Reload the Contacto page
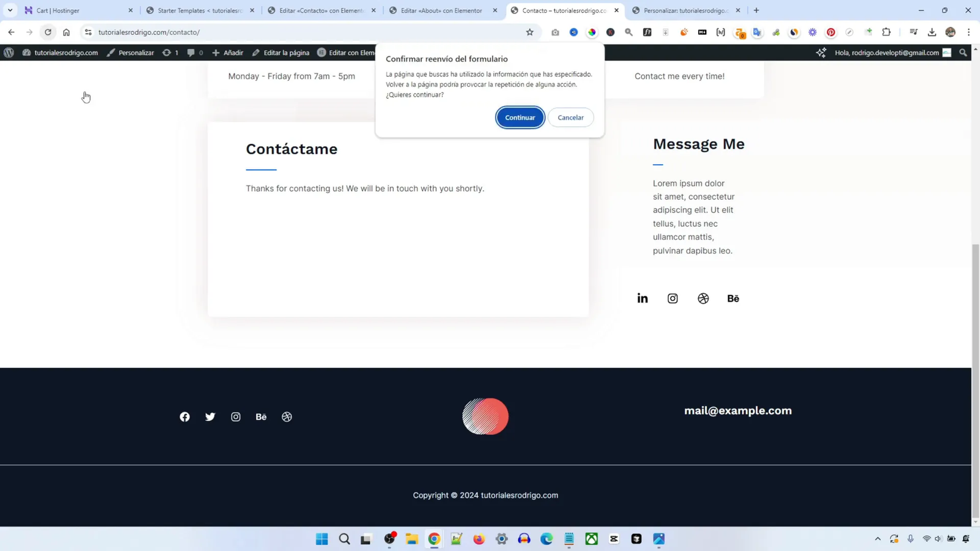 pyautogui.click(x=47, y=32)
